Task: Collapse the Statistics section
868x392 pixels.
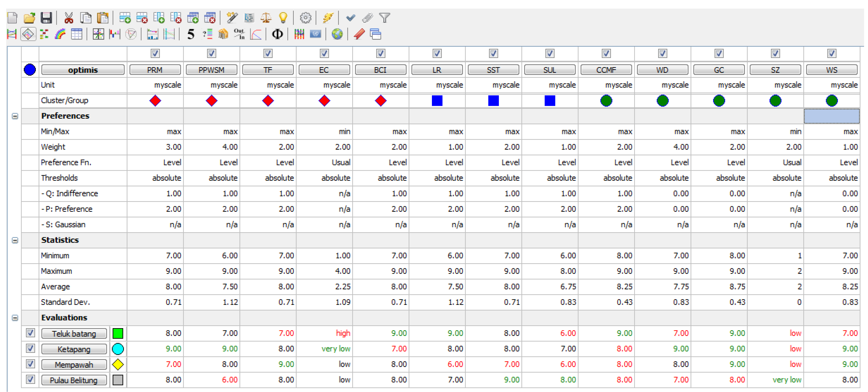Action: pos(15,240)
